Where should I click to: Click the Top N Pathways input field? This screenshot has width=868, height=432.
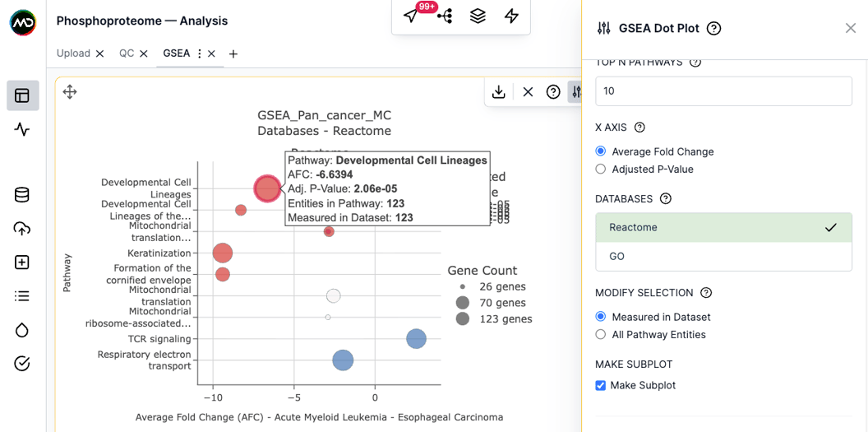(x=723, y=91)
